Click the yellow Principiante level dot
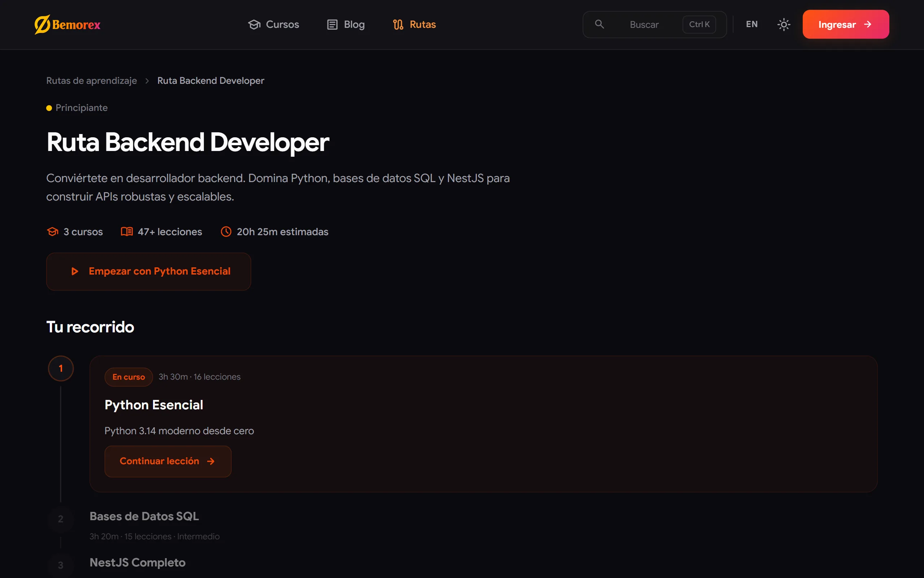 point(49,108)
